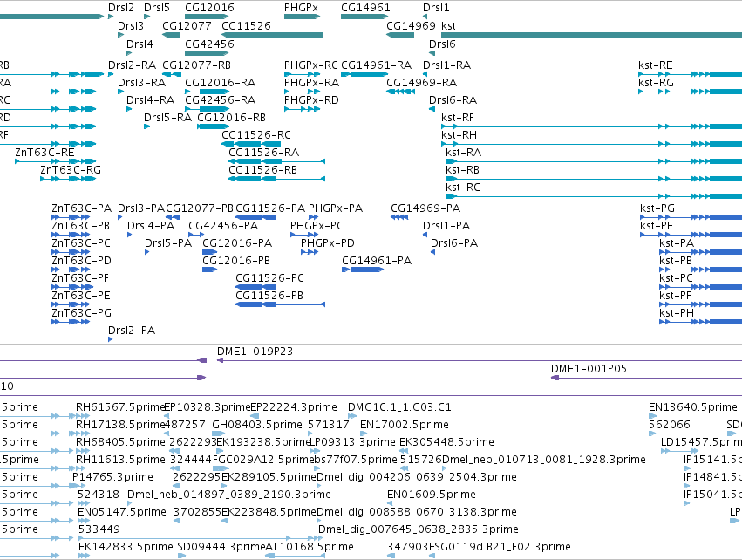Select transcript CG11526-RA
The image size is (742, 560).
263,153
